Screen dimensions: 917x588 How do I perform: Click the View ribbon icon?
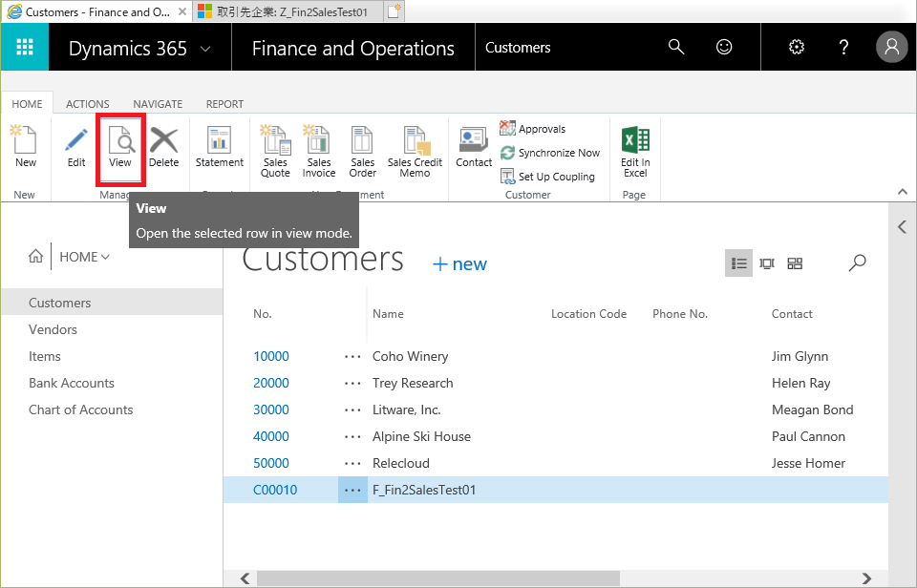click(120, 147)
